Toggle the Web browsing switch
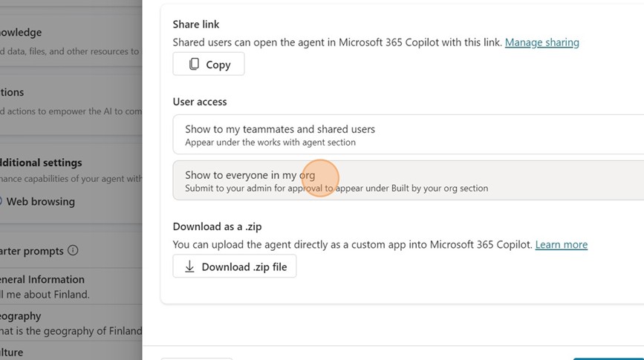This screenshot has height=360, width=644. pyautogui.click(x=1, y=201)
